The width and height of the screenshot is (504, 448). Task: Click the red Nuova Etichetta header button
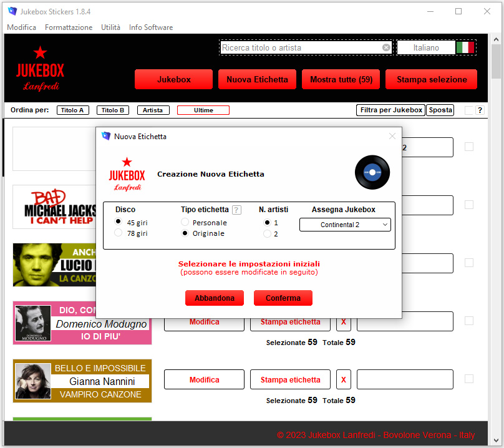[x=257, y=79]
